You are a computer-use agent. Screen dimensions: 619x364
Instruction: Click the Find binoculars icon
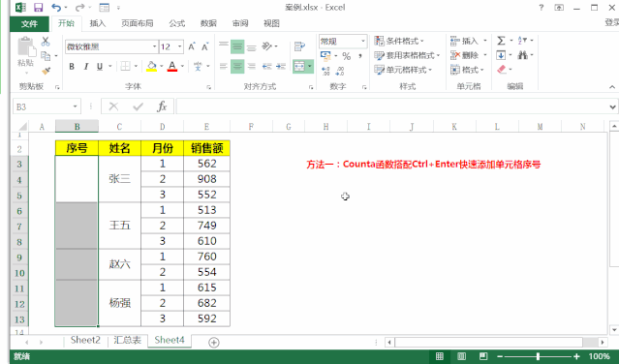523,55
